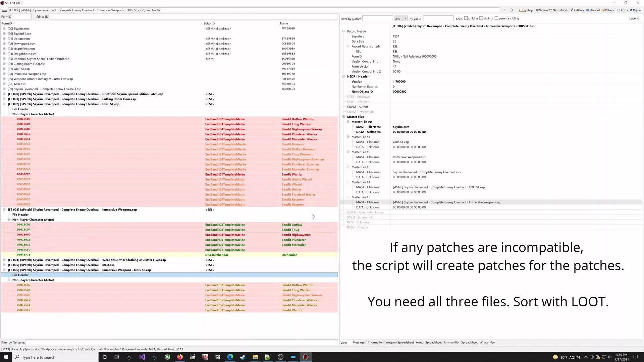Open the hamburger main menu
The image size is (644, 362).
[4, 10]
